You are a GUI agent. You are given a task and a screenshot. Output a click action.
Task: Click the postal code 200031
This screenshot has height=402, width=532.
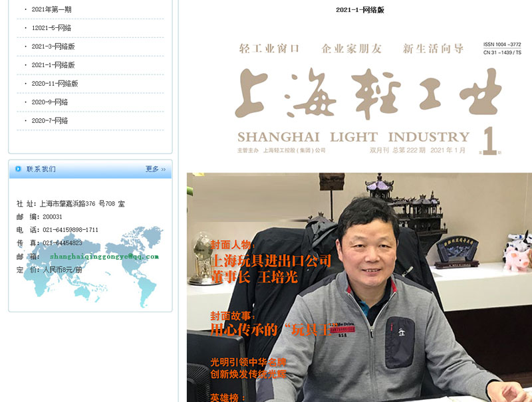53,217
